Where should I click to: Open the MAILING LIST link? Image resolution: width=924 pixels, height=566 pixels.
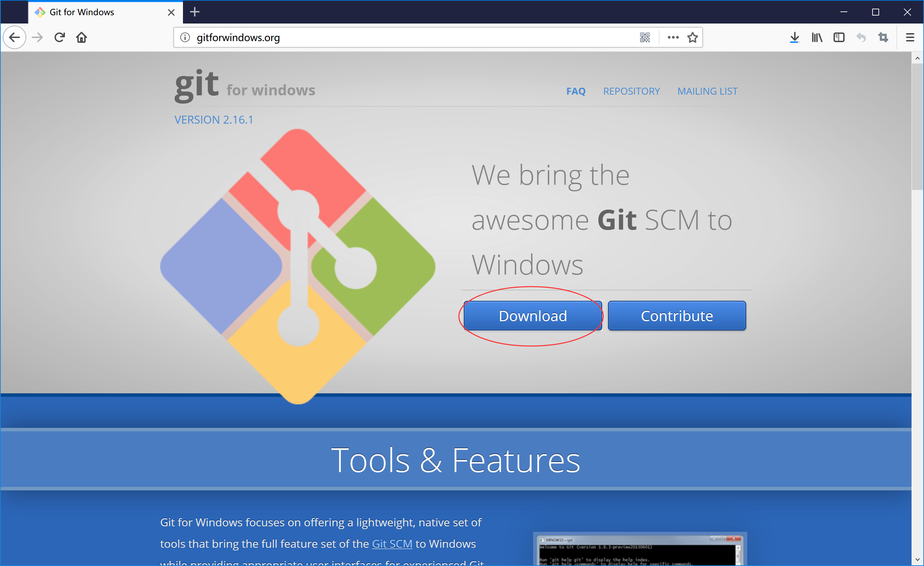707,91
